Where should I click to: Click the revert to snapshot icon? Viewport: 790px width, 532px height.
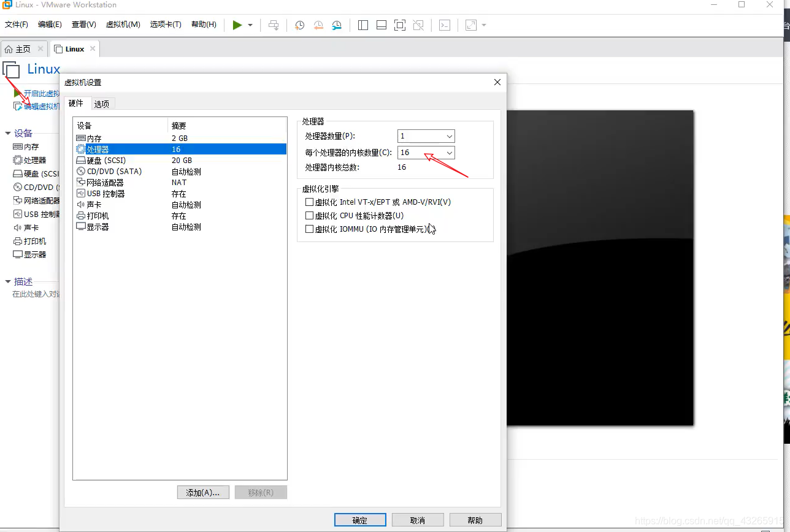pyautogui.click(x=318, y=25)
